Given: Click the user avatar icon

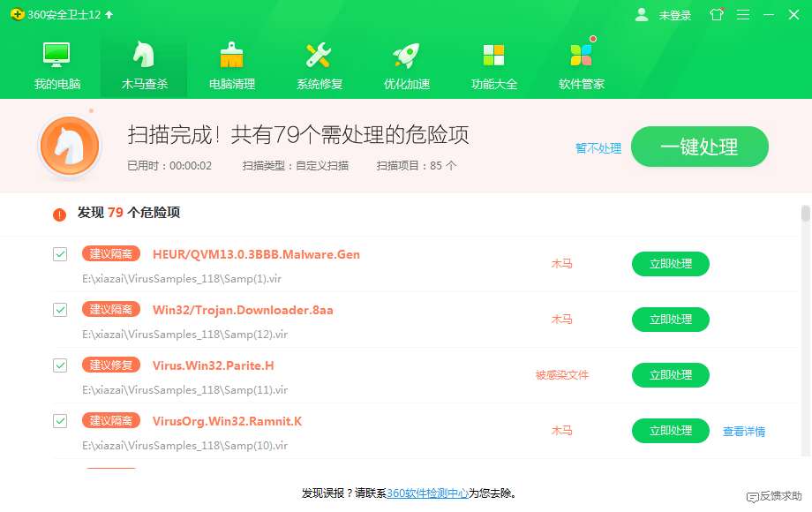Looking at the screenshot, I should click(x=642, y=14).
